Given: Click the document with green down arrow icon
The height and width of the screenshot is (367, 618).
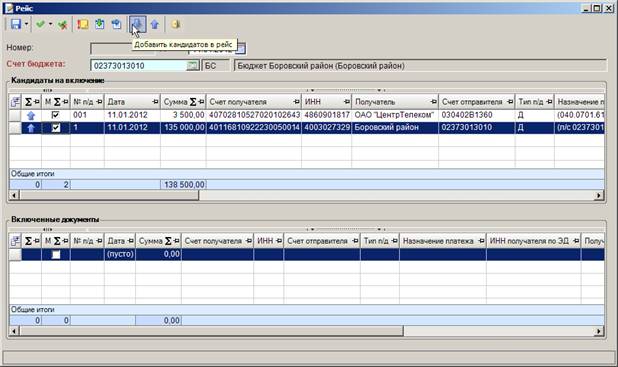Looking at the screenshot, I should [x=100, y=24].
